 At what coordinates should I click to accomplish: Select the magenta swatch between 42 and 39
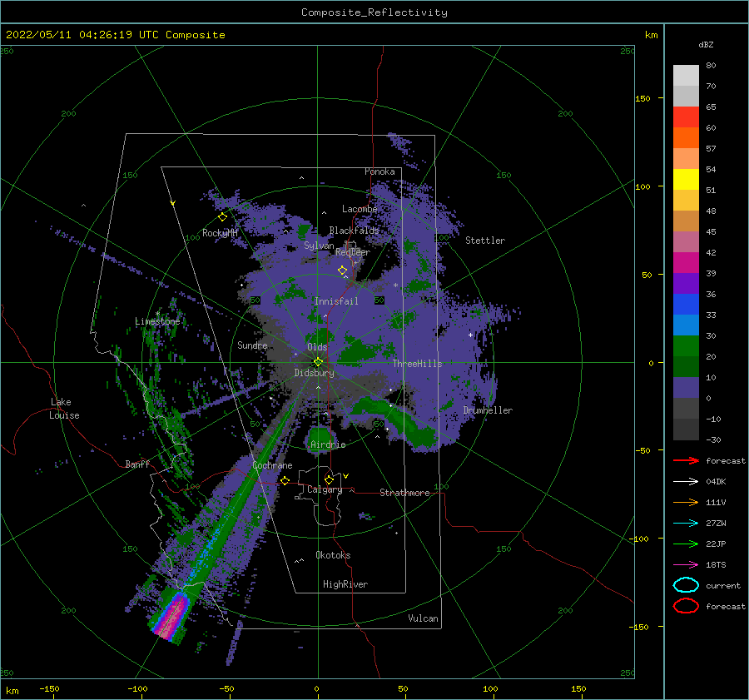point(686,263)
